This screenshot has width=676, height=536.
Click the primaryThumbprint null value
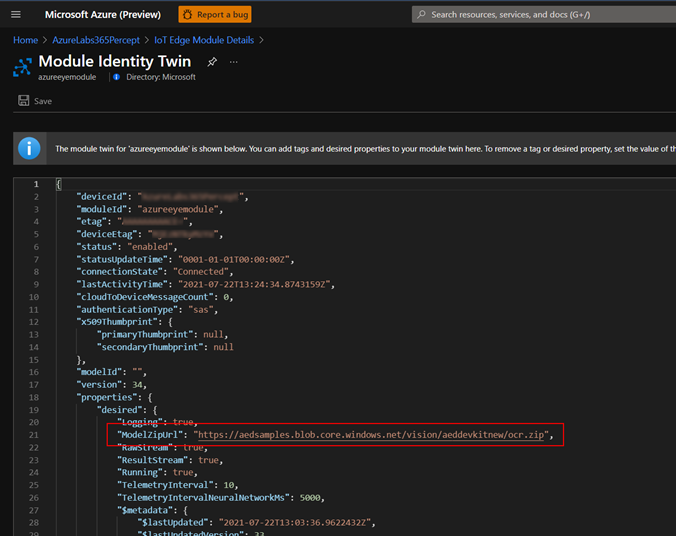[x=213, y=334]
